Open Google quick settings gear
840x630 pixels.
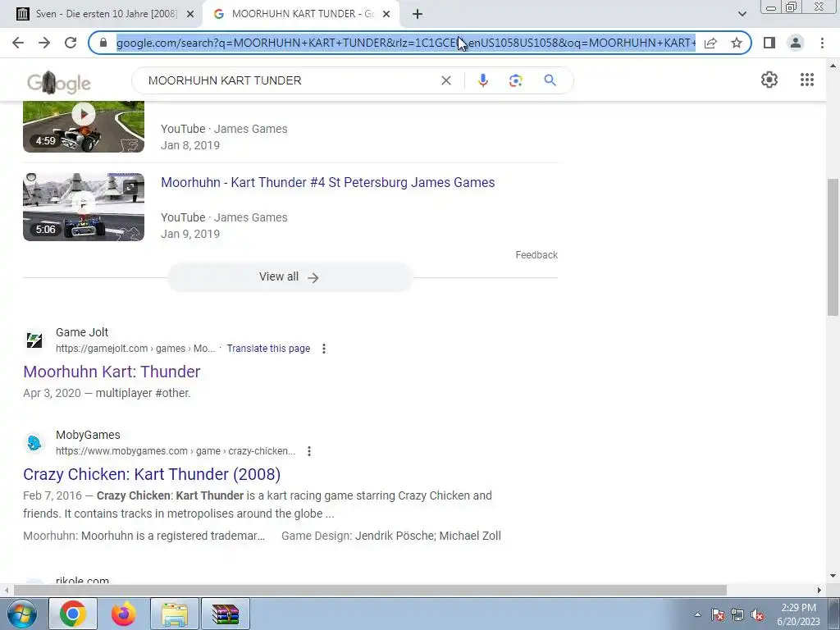769,80
